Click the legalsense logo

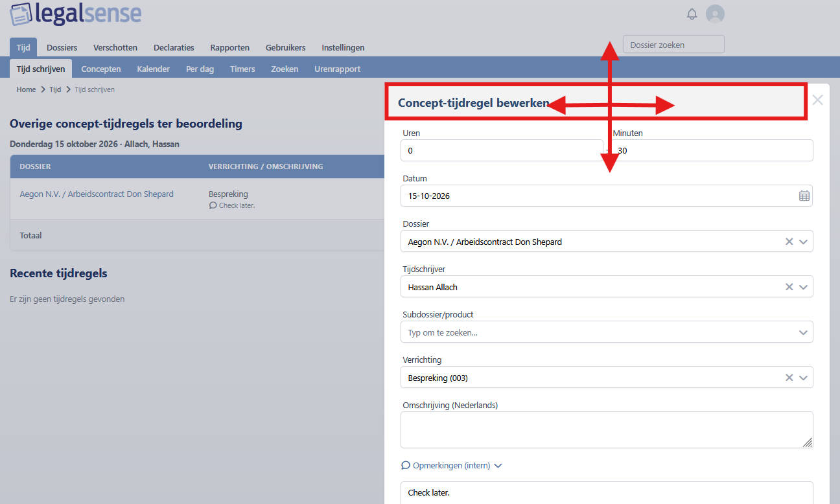pos(76,13)
